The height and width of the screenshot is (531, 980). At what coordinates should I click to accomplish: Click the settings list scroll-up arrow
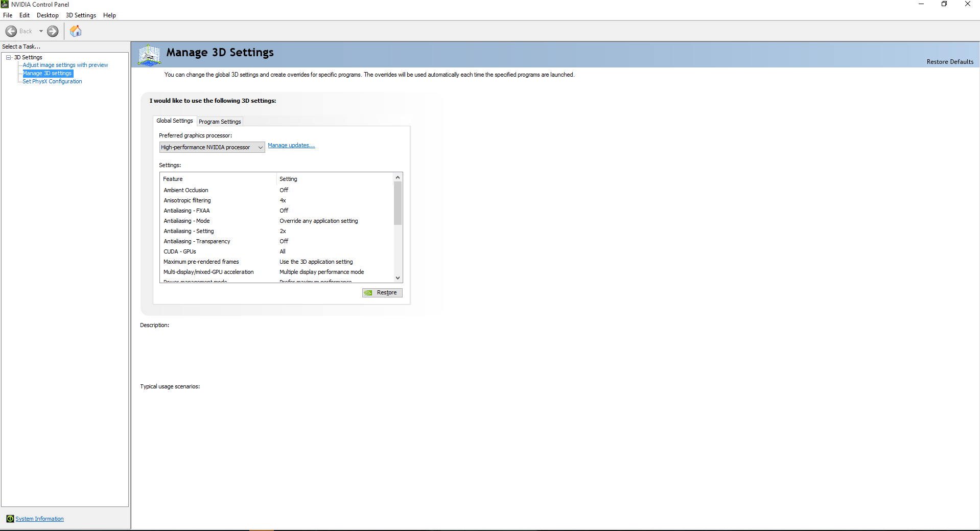point(398,177)
